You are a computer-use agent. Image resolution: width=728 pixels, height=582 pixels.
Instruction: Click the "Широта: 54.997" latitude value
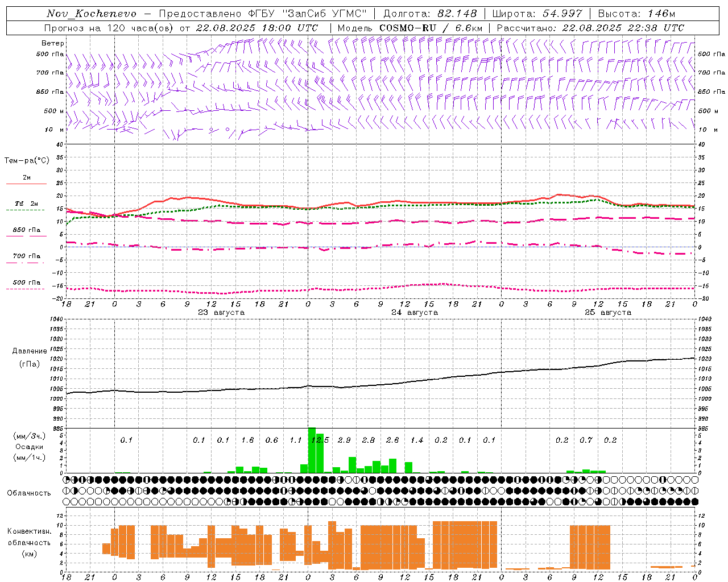point(537,14)
